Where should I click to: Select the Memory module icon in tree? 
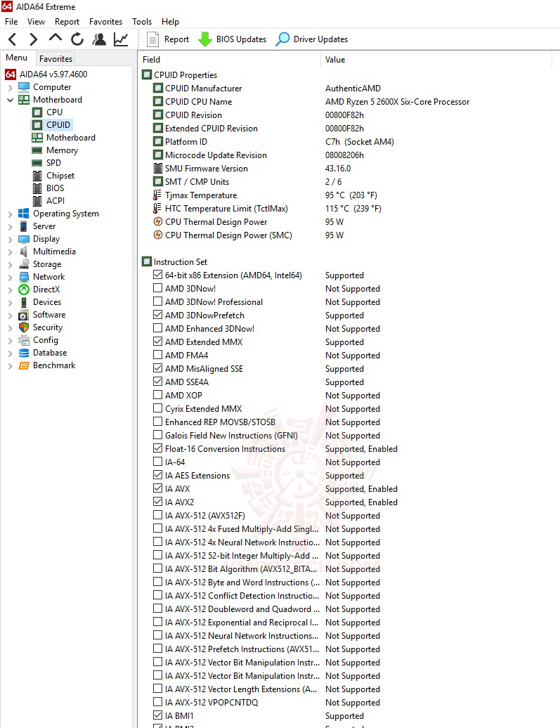point(37,150)
